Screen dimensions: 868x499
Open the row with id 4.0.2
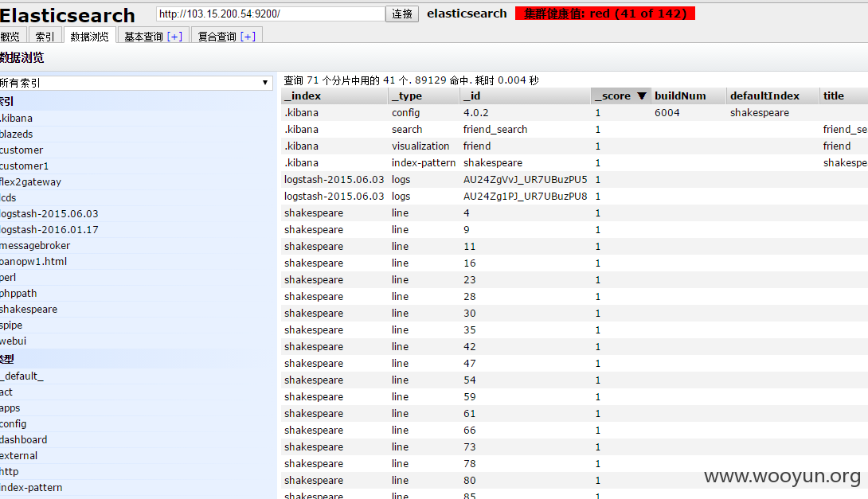click(575, 113)
